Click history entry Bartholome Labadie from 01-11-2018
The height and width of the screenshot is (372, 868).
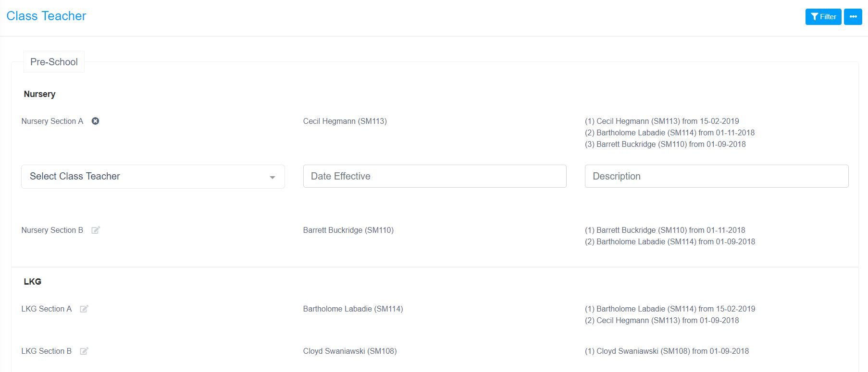coord(670,132)
